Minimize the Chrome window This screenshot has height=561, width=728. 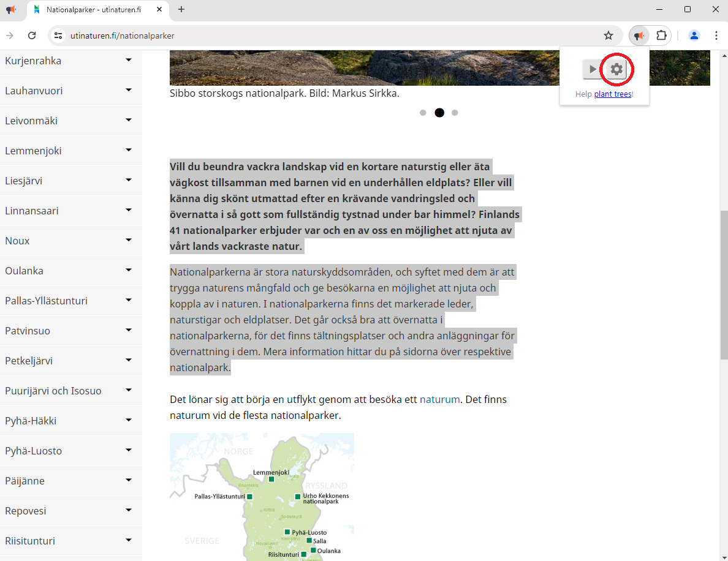[x=659, y=9]
